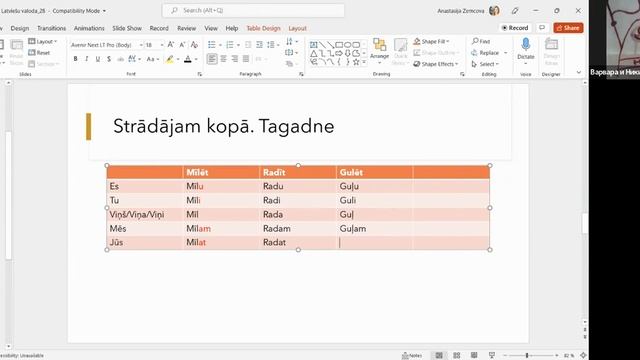The height and width of the screenshot is (360, 640).
Task: Open the Transitions tab
Action: pos(51,28)
